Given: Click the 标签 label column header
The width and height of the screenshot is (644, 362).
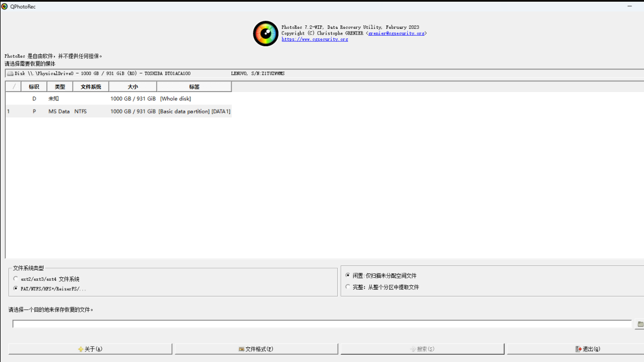Looking at the screenshot, I should click(194, 87).
